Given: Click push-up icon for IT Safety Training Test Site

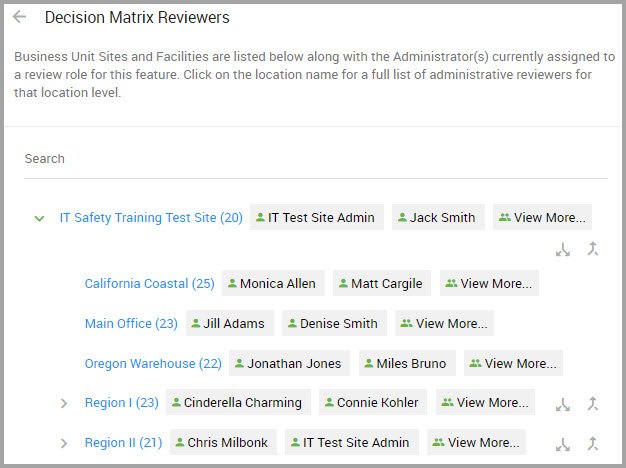Looking at the screenshot, I should [593, 249].
